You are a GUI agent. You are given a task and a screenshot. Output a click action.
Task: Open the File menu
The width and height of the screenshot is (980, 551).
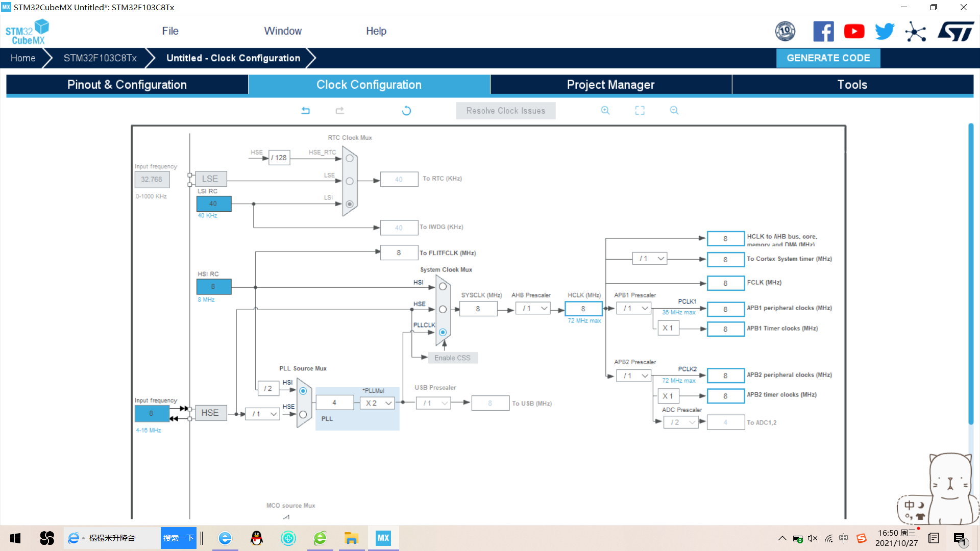click(x=170, y=31)
